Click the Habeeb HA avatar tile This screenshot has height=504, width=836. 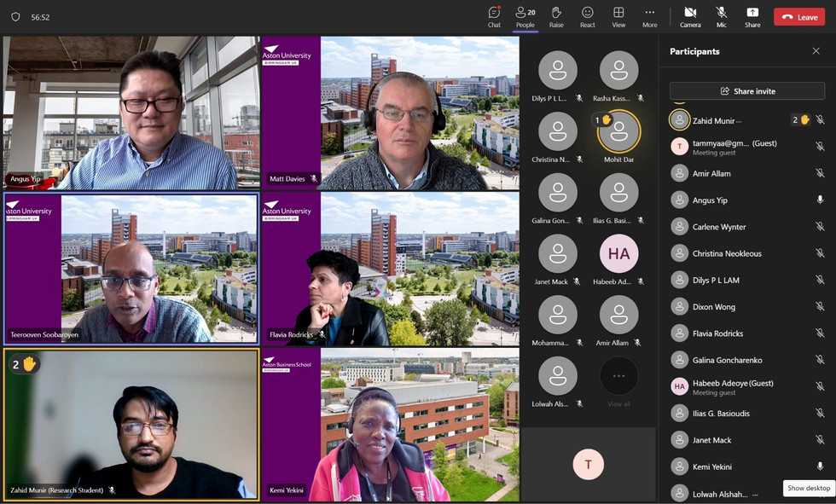(x=618, y=254)
